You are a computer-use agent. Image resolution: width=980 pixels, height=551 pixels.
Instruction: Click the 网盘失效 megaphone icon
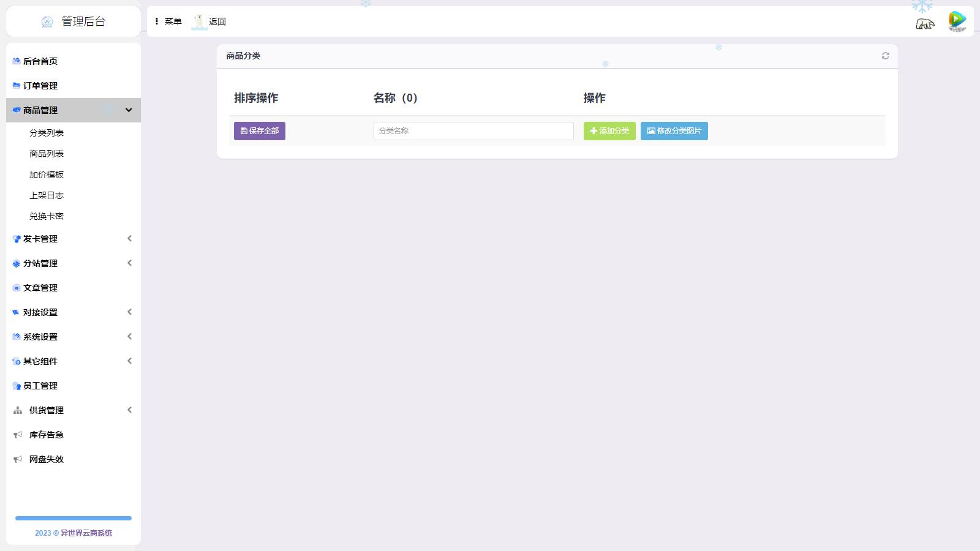[18, 459]
